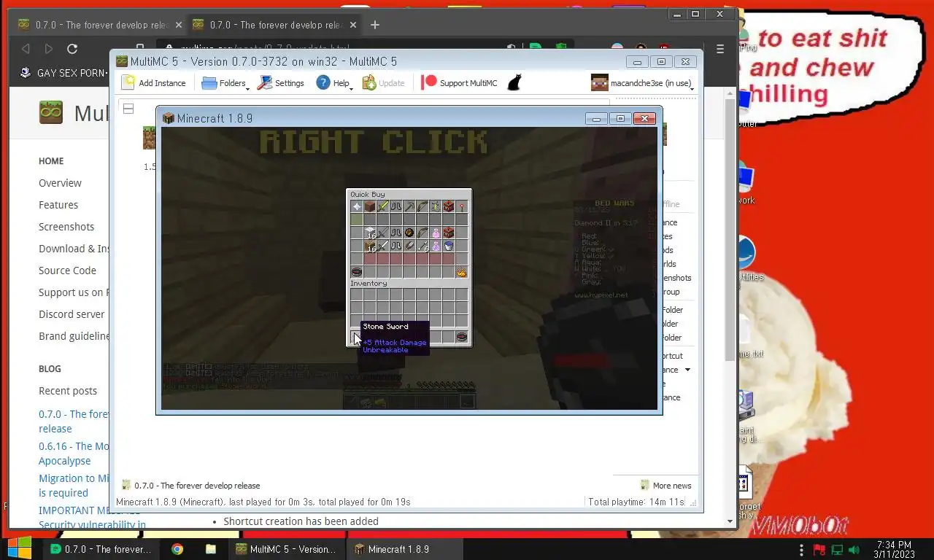The width and height of the screenshot is (934, 560).
Task: Open a new browser tab
Action: 375,25
